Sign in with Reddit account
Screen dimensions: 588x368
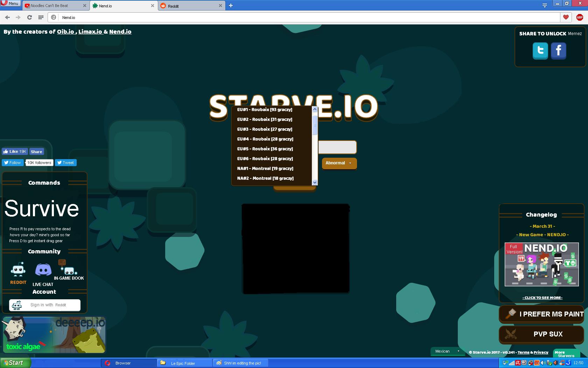pyautogui.click(x=45, y=305)
